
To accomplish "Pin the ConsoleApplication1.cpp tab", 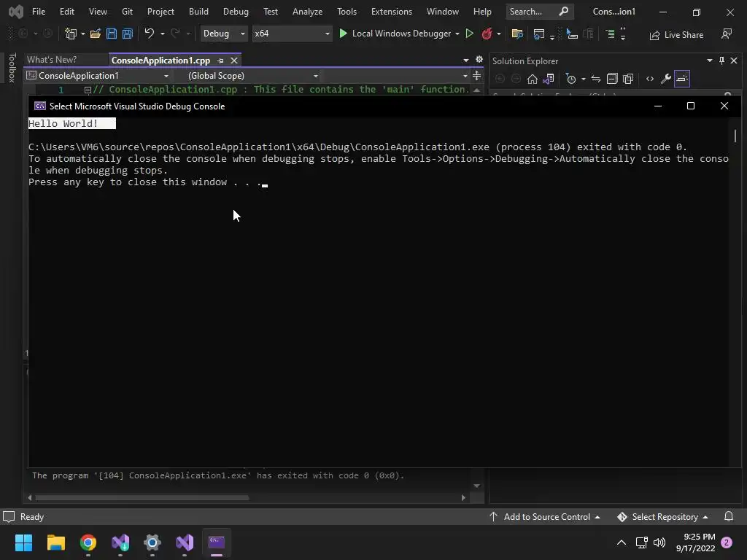I will tap(220, 61).
